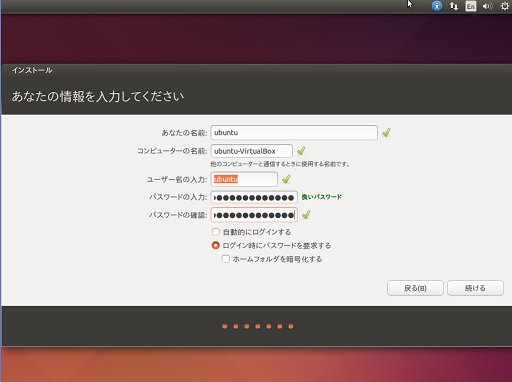Focus the パスワードの入力 field

254,197
